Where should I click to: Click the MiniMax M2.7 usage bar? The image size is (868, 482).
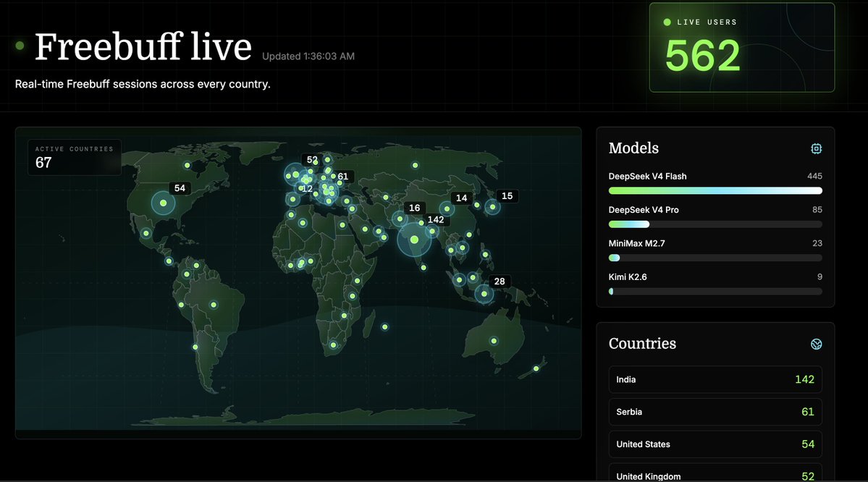pyautogui.click(x=715, y=258)
